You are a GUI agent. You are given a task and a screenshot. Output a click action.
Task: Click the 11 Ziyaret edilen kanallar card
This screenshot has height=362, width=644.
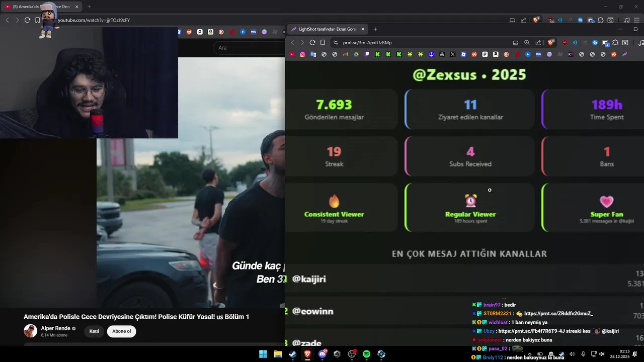pos(470,110)
